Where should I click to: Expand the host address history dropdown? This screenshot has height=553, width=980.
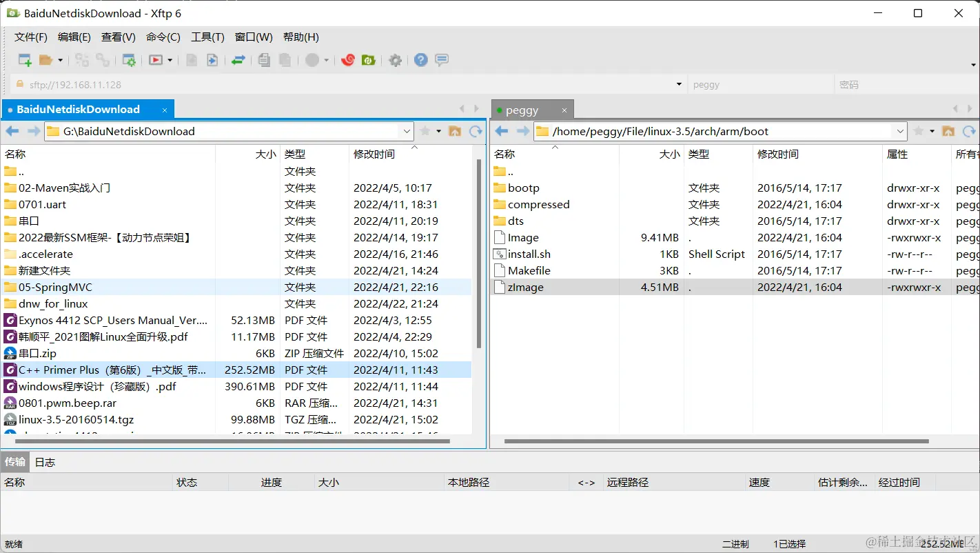click(x=680, y=85)
